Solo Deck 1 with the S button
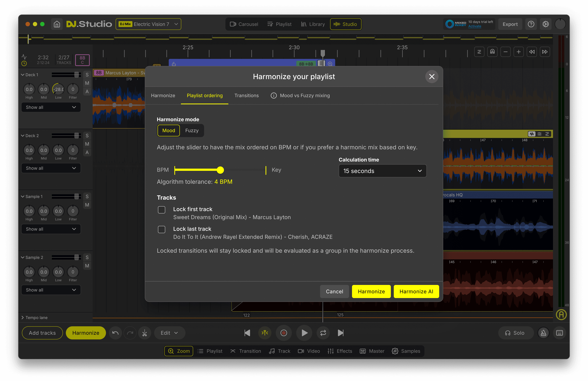The height and width of the screenshot is (381, 588). click(87, 75)
